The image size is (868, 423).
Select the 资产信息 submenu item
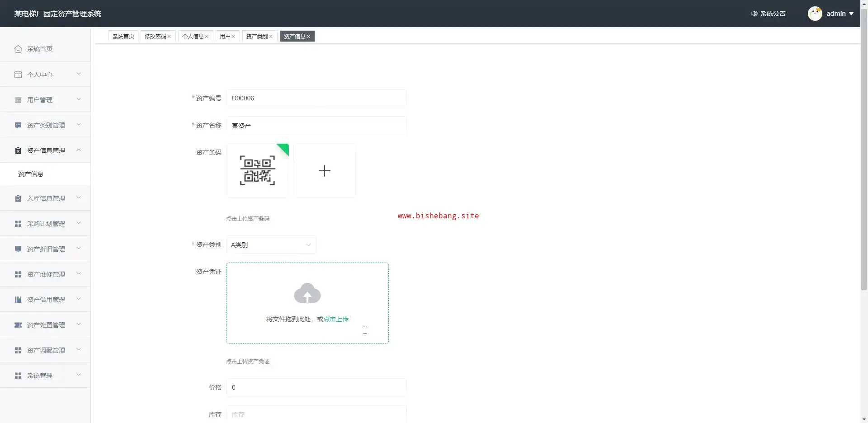[x=45, y=174]
